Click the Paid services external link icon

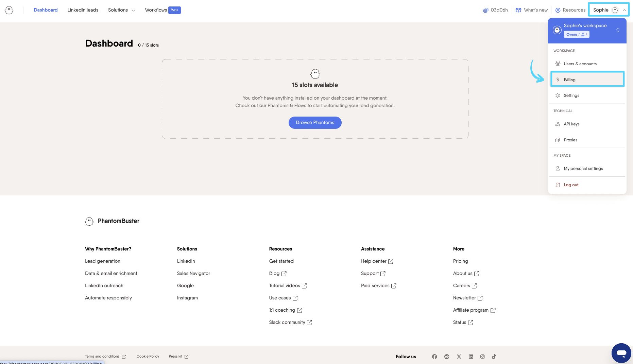tap(394, 286)
